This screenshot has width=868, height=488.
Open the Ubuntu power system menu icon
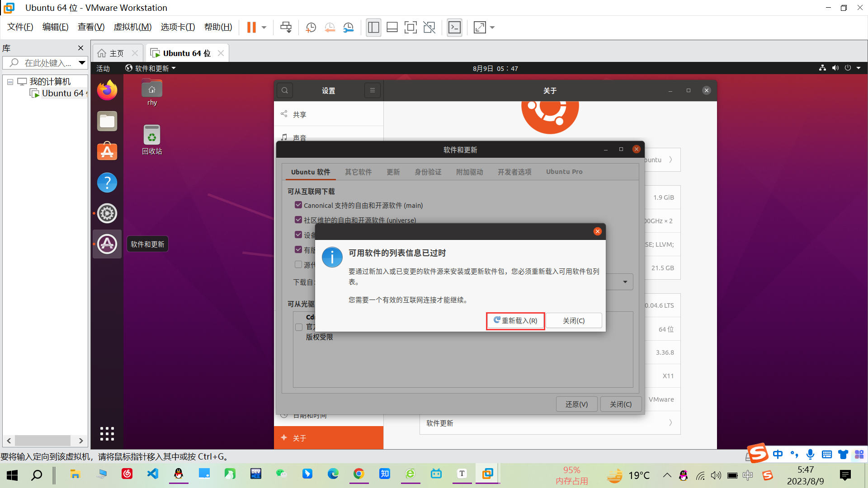(x=848, y=68)
